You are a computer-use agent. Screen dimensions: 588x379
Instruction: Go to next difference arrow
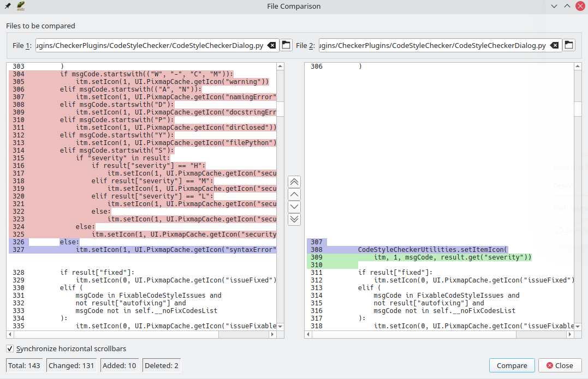point(294,207)
